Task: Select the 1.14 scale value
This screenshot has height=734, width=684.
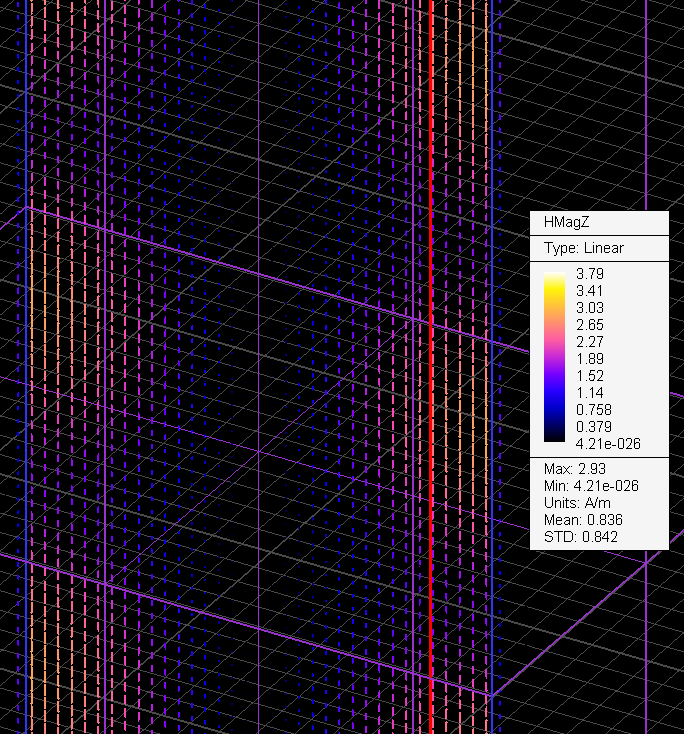Action: point(590,392)
